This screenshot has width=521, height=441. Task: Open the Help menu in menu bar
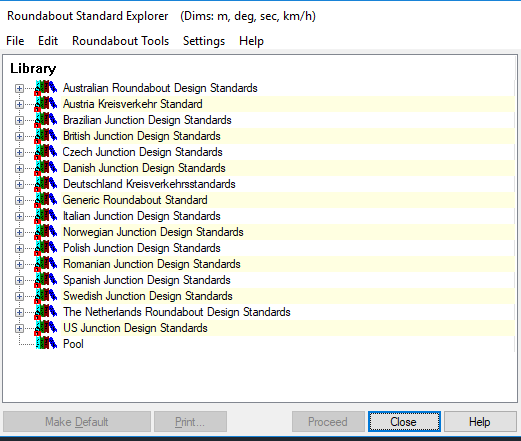pos(251,41)
